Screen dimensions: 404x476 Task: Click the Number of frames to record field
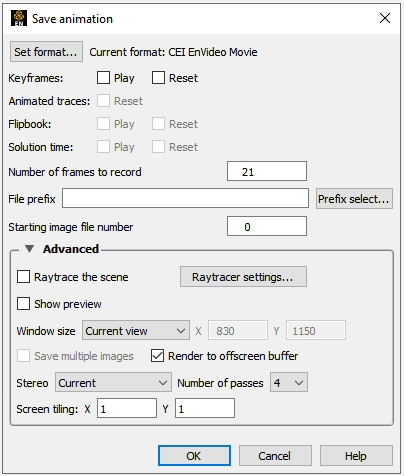tap(267, 171)
